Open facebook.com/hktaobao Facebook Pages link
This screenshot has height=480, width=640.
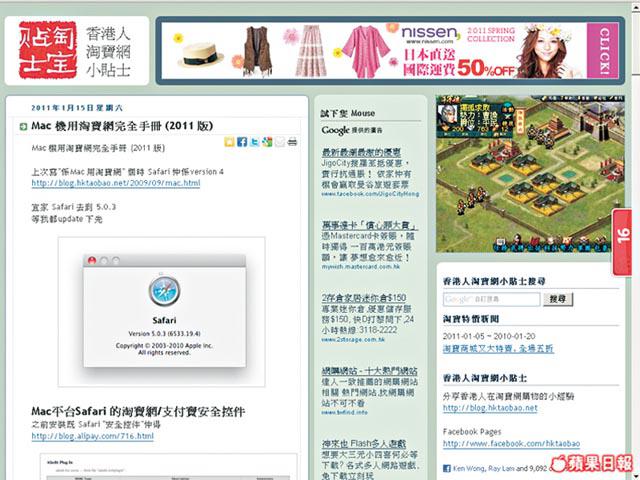(511, 444)
